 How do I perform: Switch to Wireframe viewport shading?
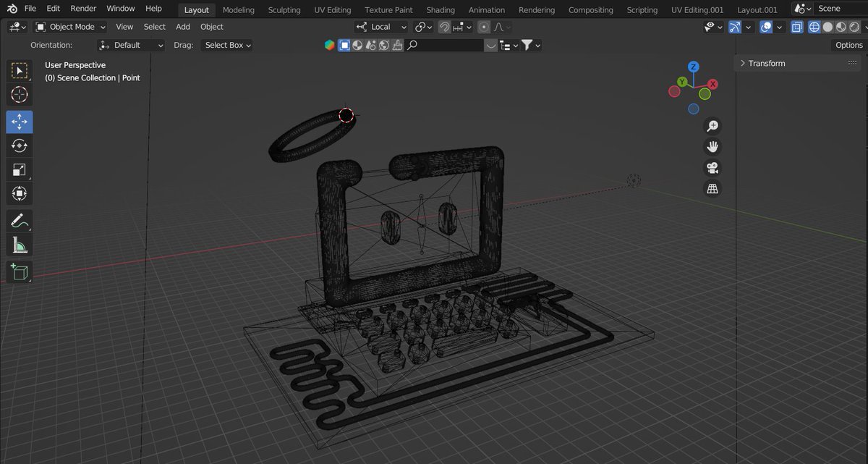pos(814,27)
